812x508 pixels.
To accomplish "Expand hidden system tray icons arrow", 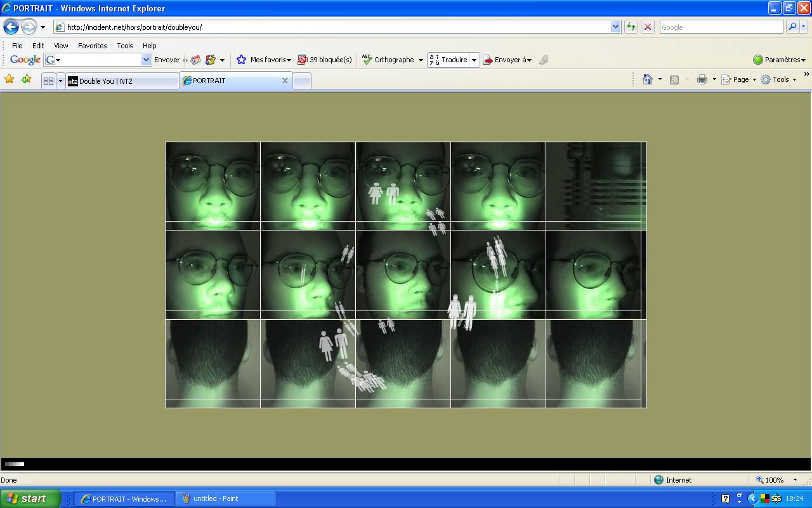I will (x=753, y=498).
